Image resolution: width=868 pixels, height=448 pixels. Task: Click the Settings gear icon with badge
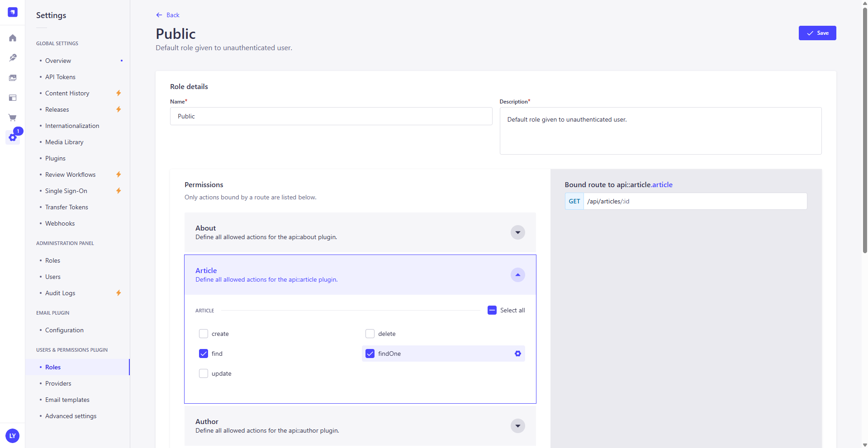[x=13, y=137]
